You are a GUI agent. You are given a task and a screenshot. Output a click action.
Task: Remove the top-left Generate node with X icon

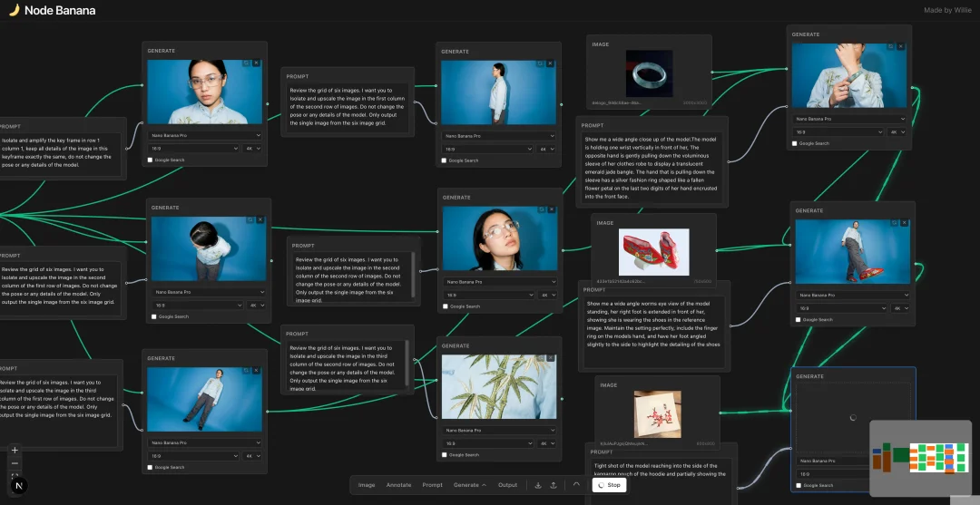(257, 63)
